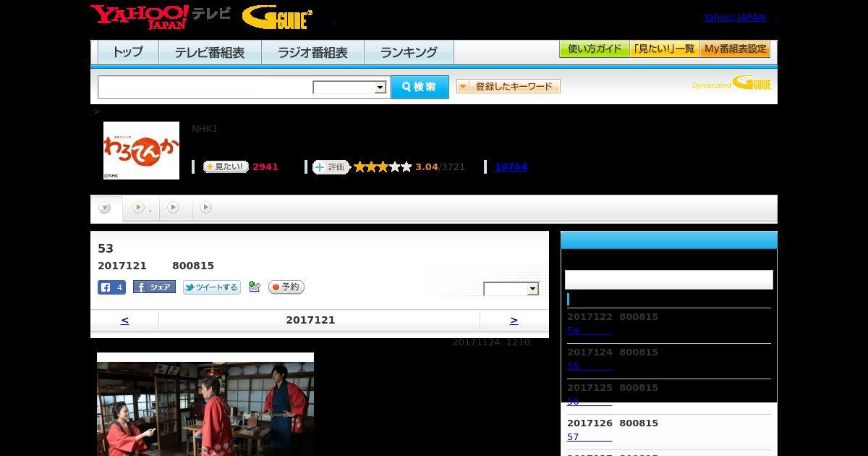Screen dimensions: 868x456
Task: Run search with 検索 button
Action: (x=420, y=87)
